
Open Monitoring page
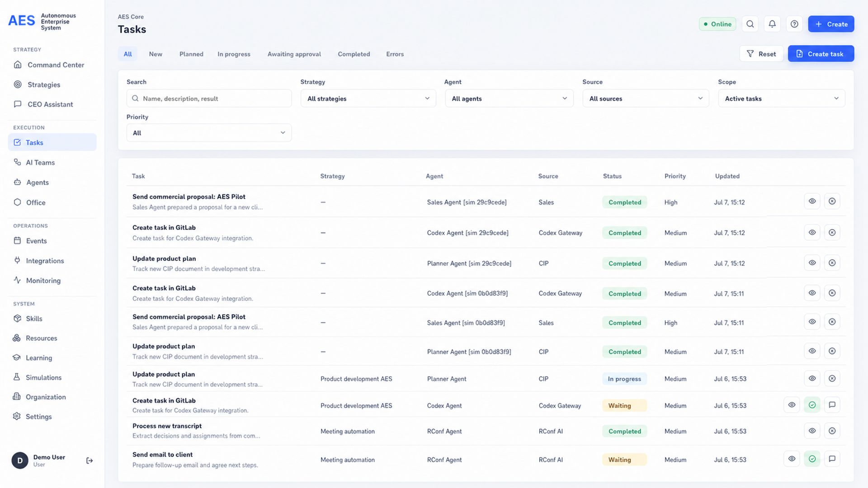[x=52, y=280]
